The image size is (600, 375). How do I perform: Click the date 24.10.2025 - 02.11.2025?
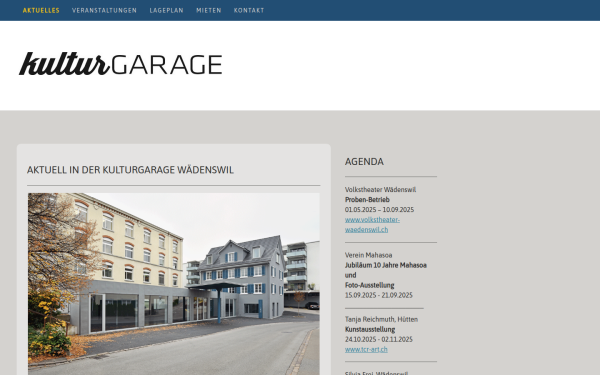point(379,339)
